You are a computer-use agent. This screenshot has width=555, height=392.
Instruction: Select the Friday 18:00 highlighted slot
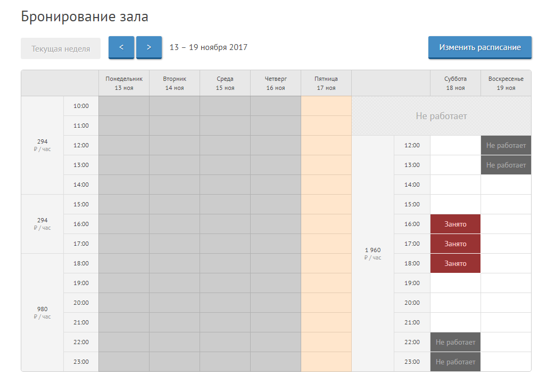pyautogui.click(x=326, y=263)
